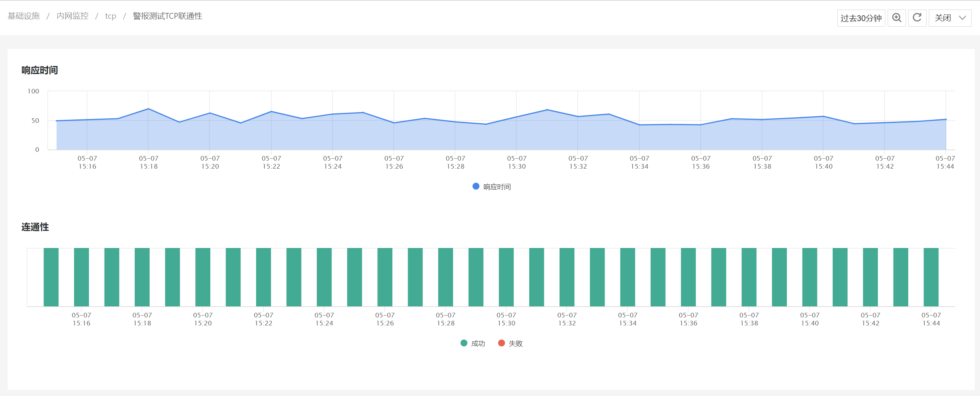Click the connectivity bar above 05-07 15:16
The height and width of the screenshot is (396, 980).
click(81, 277)
